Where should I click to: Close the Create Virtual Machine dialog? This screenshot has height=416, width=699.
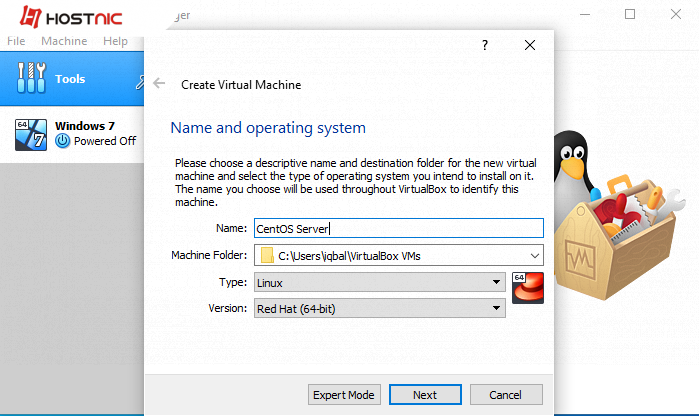(x=530, y=45)
